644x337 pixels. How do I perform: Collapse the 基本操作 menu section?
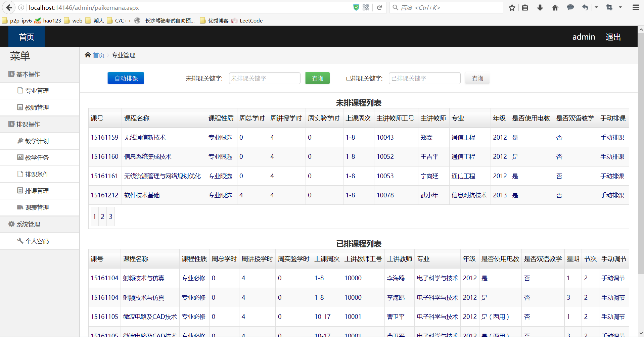tap(40, 74)
